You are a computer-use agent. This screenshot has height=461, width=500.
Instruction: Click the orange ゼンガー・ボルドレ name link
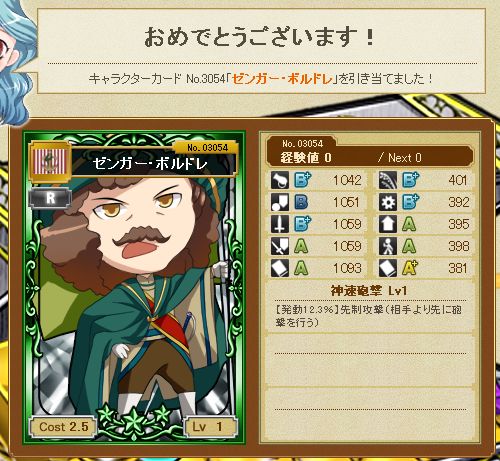pyautogui.click(x=282, y=79)
